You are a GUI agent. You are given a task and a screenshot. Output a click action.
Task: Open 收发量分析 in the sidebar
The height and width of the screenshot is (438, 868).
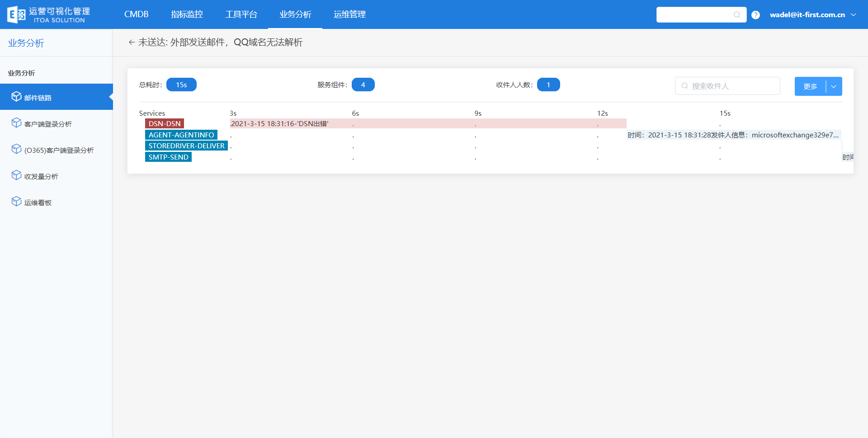pos(57,176)
